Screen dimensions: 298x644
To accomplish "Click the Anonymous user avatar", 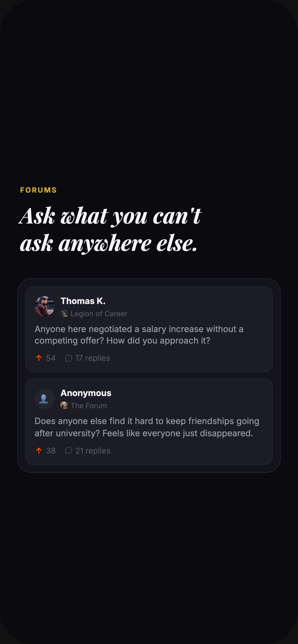I will (x=45, y=399).
